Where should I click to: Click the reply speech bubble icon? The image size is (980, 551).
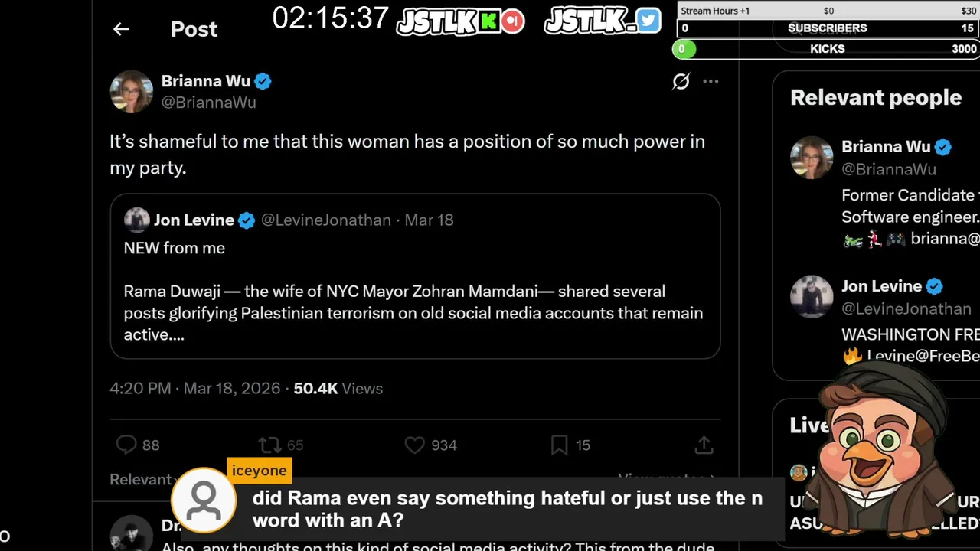[x=126, y=445]
